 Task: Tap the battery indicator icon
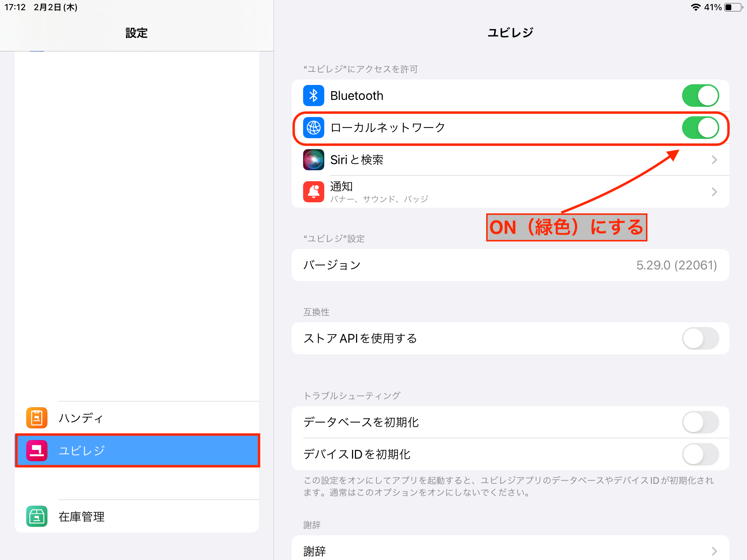click(x=734, y=7)
